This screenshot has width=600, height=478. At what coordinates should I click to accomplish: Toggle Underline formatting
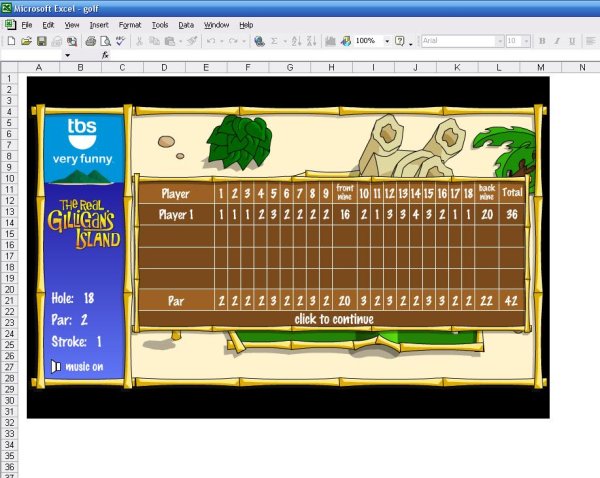click(572, 41)
